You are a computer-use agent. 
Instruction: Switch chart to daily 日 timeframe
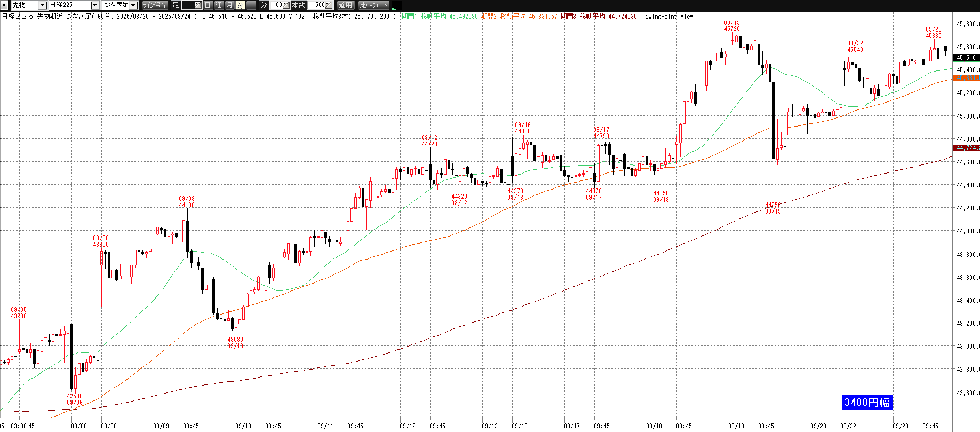[208, 5]
